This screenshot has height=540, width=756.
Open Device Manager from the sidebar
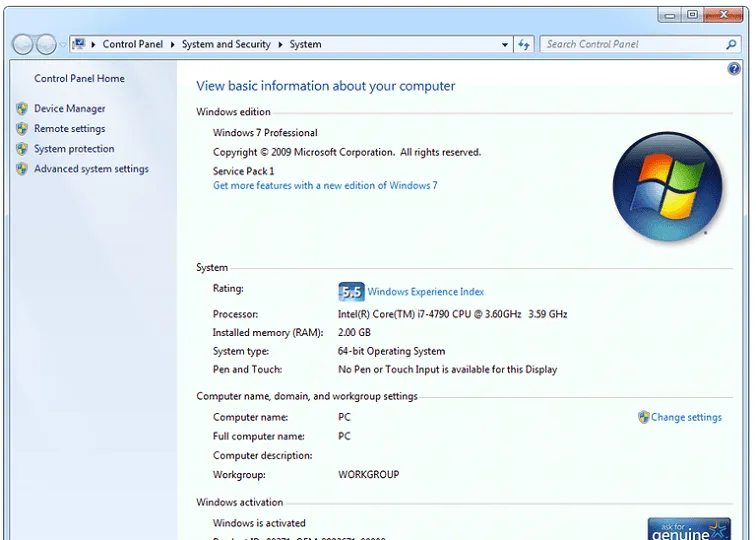click(x=69, y=109)
